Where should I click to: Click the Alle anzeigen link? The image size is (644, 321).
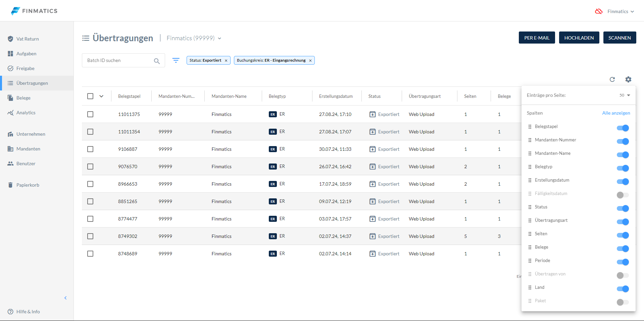616,113
